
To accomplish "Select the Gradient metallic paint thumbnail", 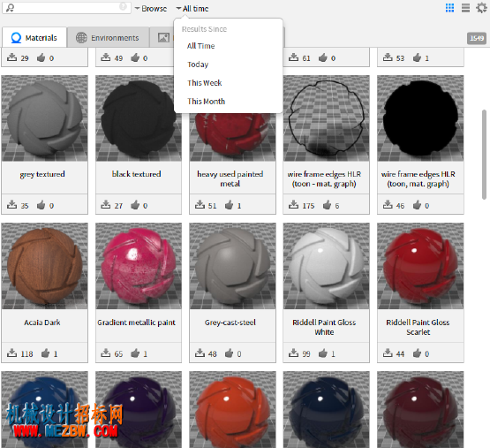I will click(139, 266).
